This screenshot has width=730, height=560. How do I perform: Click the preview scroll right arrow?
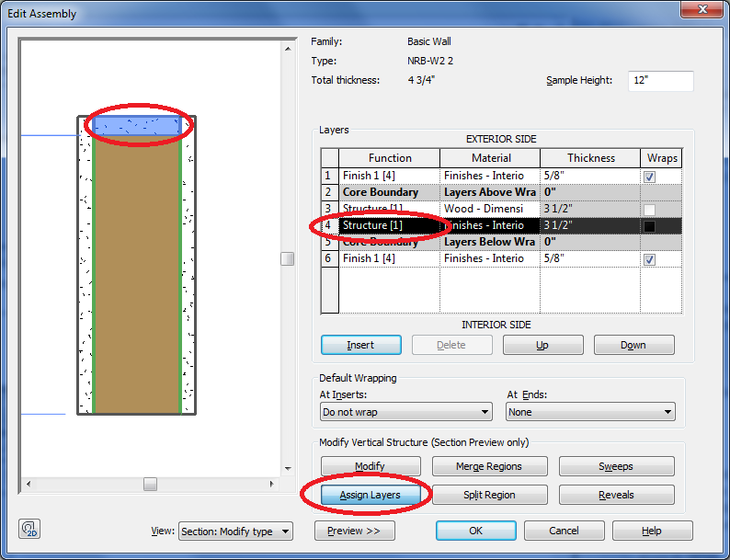click(272, 484)
